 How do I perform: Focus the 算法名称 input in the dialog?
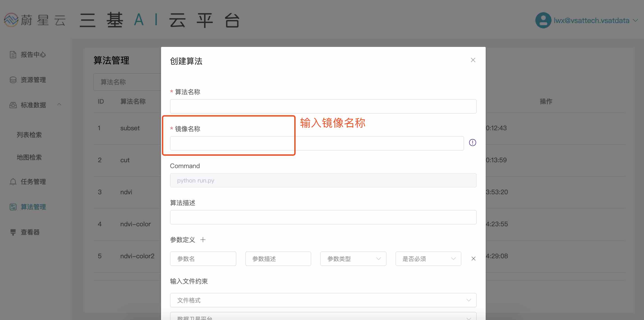coord(323,106)
